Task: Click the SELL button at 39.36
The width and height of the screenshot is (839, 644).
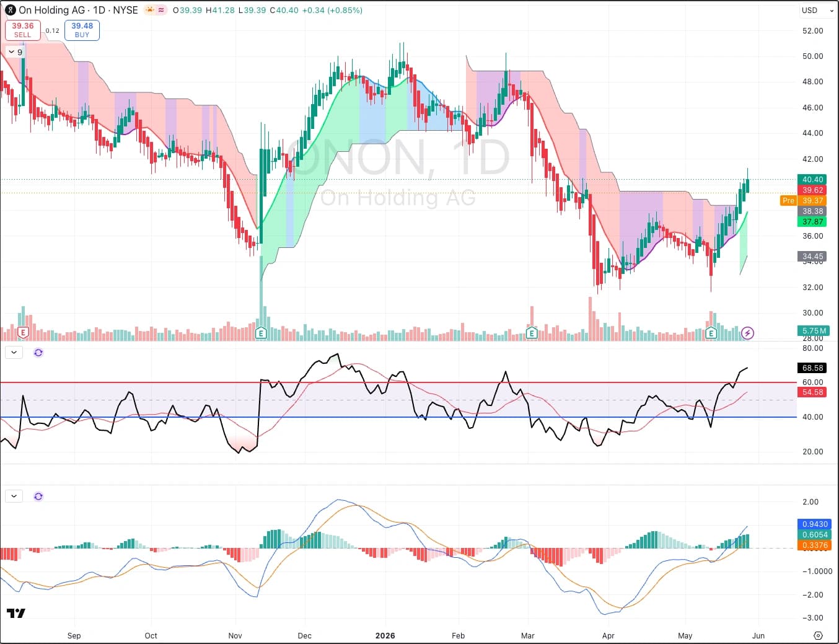Action: (x=23, y=30)
